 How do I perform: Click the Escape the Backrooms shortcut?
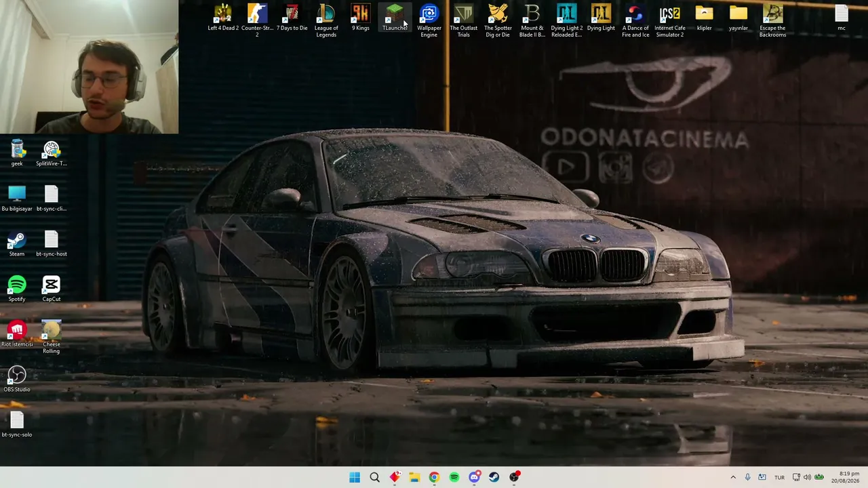[x=772, y=21]
